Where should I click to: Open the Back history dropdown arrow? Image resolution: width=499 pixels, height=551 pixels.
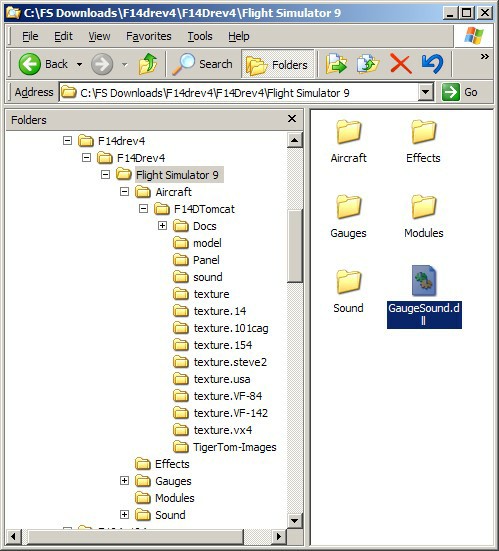(x=80, y=64)
